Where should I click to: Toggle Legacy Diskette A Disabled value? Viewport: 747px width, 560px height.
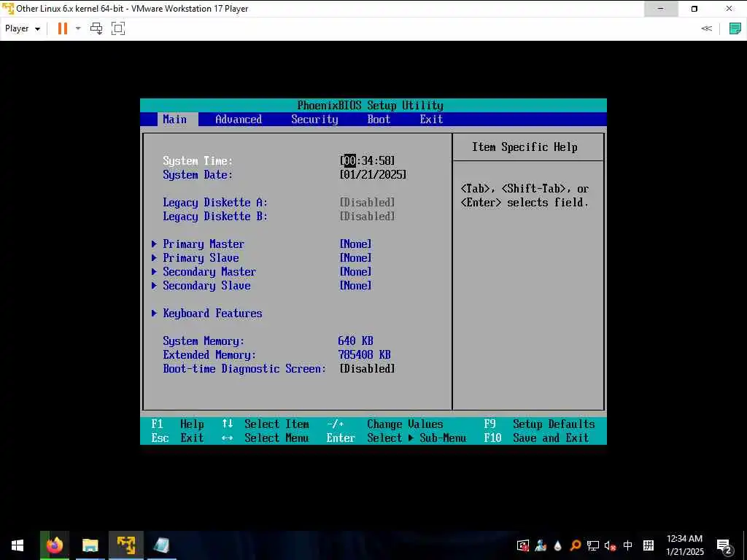pyautogui.click(x=368, y=203)
